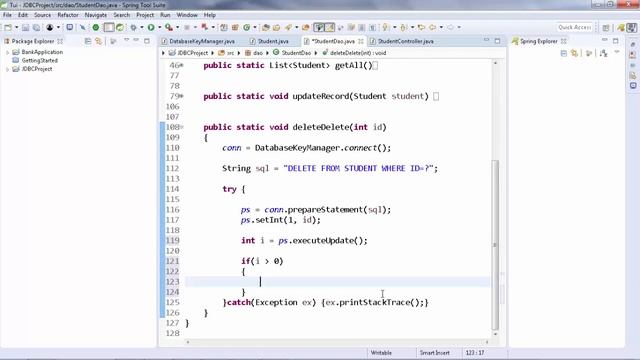Click the editor horizontal scrollbar
The height and width of the screenshot is (360, 640).
337,342
